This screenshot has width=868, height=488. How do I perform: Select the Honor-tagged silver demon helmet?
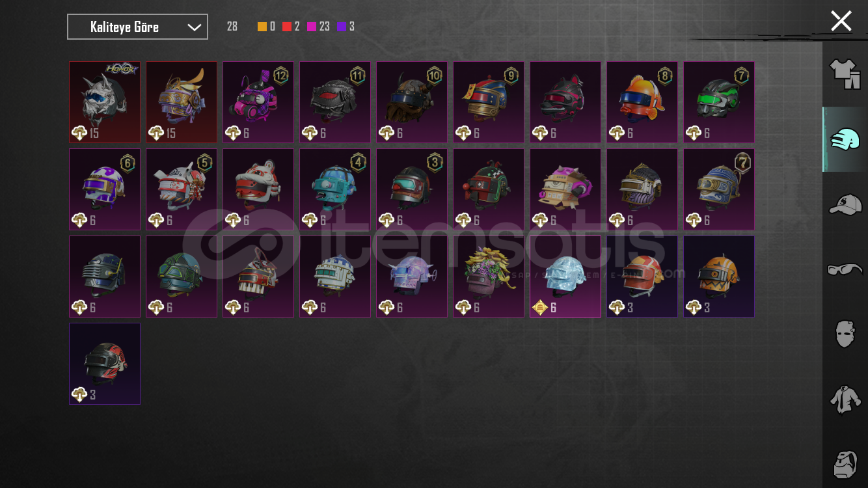(105, 102)
